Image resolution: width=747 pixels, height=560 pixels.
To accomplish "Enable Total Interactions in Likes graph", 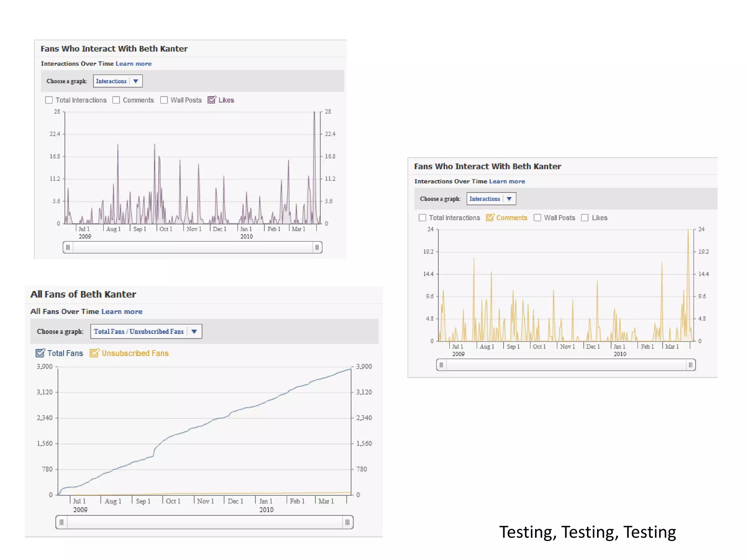I will (49, 100).
